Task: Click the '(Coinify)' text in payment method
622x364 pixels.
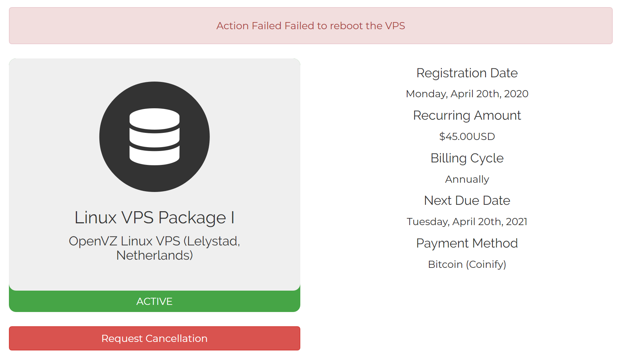Action: [x=486, y=264]
